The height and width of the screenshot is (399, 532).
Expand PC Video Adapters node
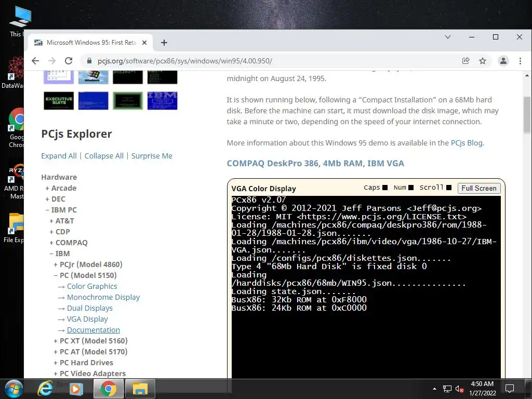[89, 373]
